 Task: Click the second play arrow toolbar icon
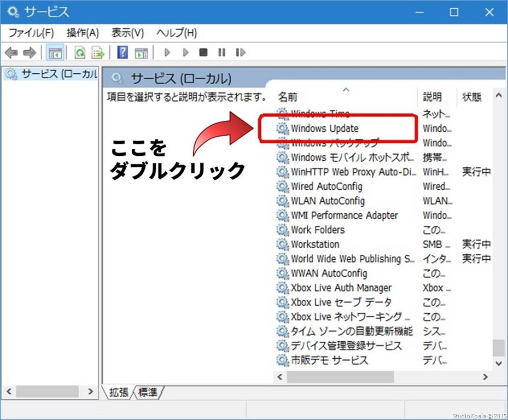185,52
